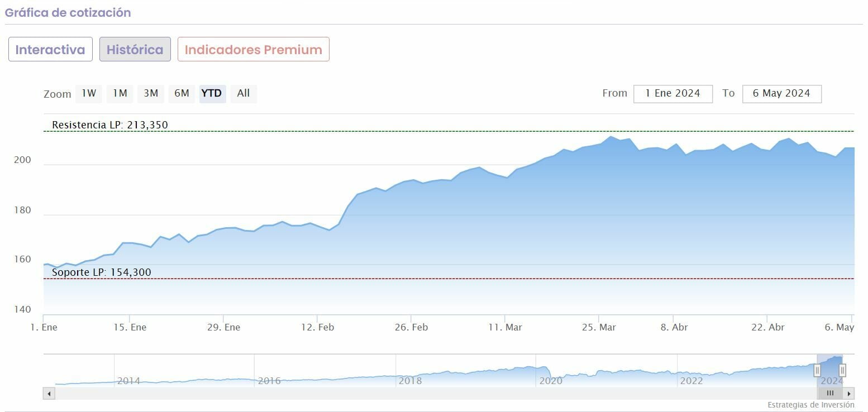Viewport: 868px width, 412px height.
Task: Set zoom range to 1M
Action: click(120, 93)
